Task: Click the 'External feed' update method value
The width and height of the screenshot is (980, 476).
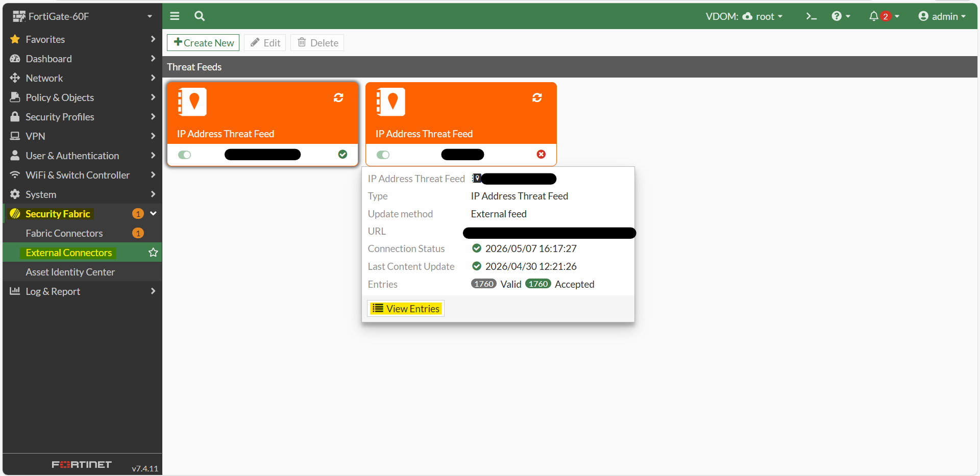Action: click(x=499, y=214)
